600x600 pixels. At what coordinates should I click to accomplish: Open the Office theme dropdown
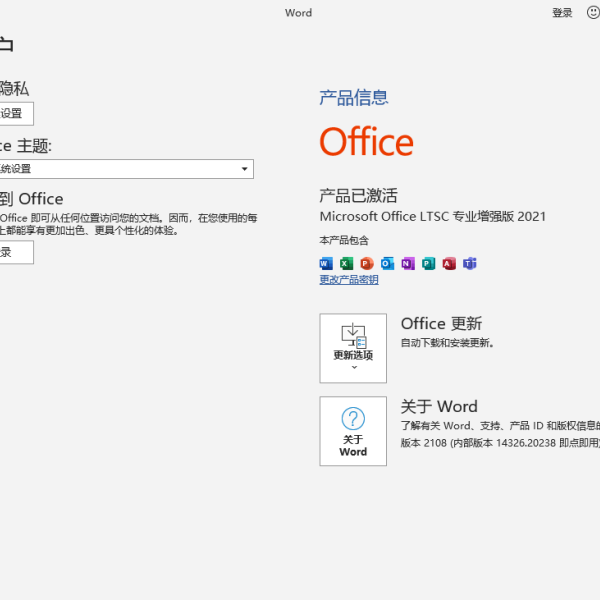127,169
